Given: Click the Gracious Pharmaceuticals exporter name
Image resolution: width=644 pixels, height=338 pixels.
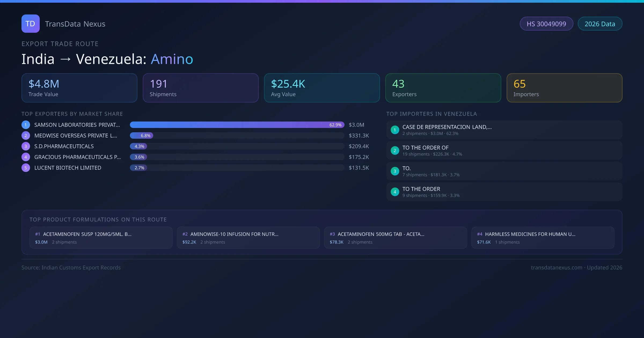Looking at the screenshot, I should [x=77, y=157].
